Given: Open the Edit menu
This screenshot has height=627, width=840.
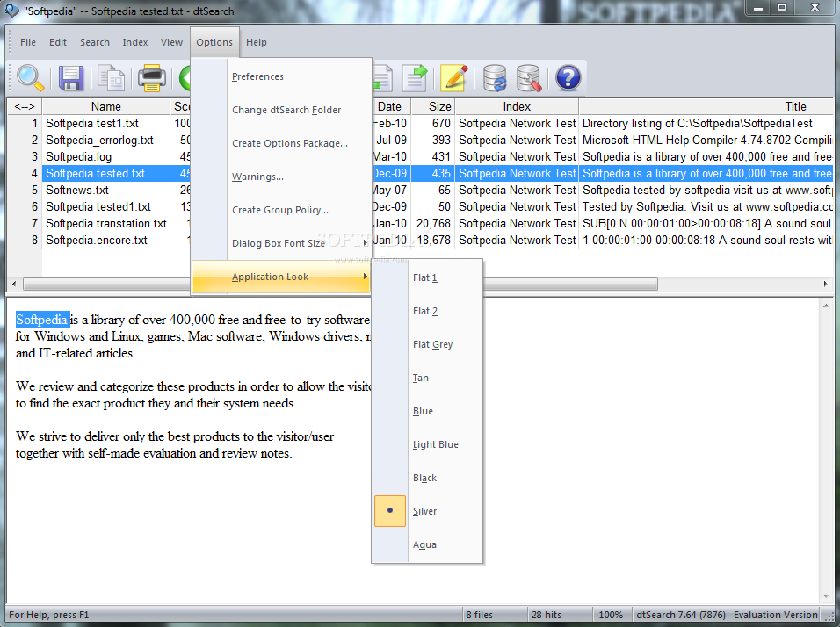Looking at the screenshot, I should (x=58, y=42).
